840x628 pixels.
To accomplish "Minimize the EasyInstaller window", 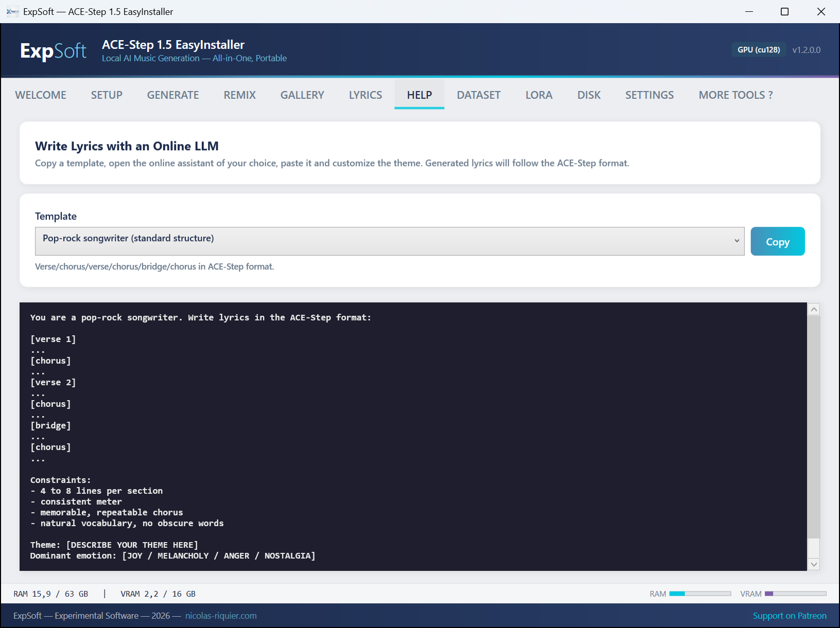I will pyautogui.click(x=749, y=11).
